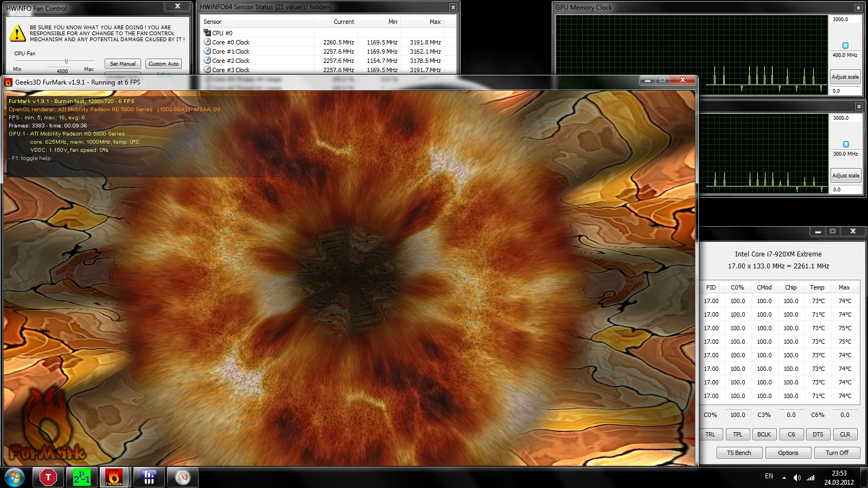Open the ThrottleStop taskbar icon
Screen dimensions: 868x488
(48, 477)
